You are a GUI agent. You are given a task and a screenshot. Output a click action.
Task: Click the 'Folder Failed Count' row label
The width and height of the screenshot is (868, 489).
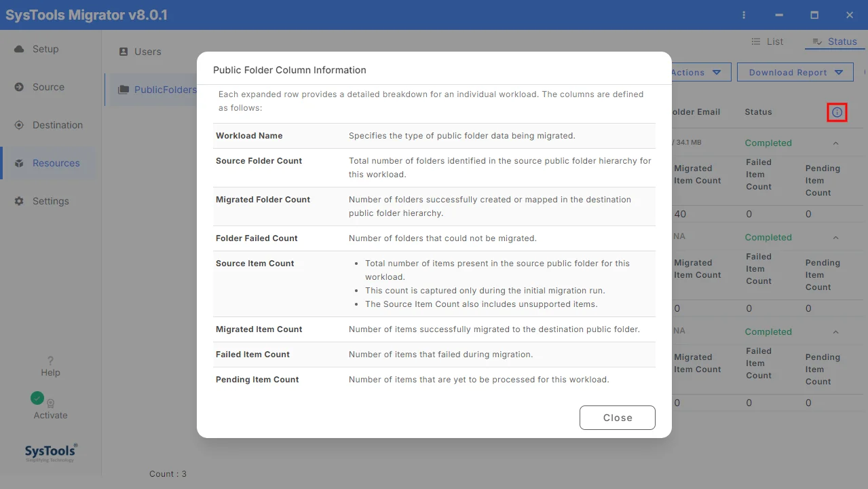coord(257,238)
